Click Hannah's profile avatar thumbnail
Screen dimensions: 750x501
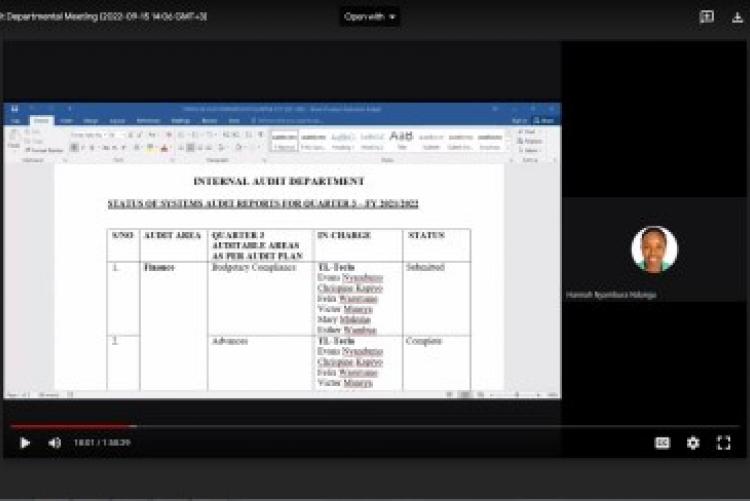(x=654, y=250)
